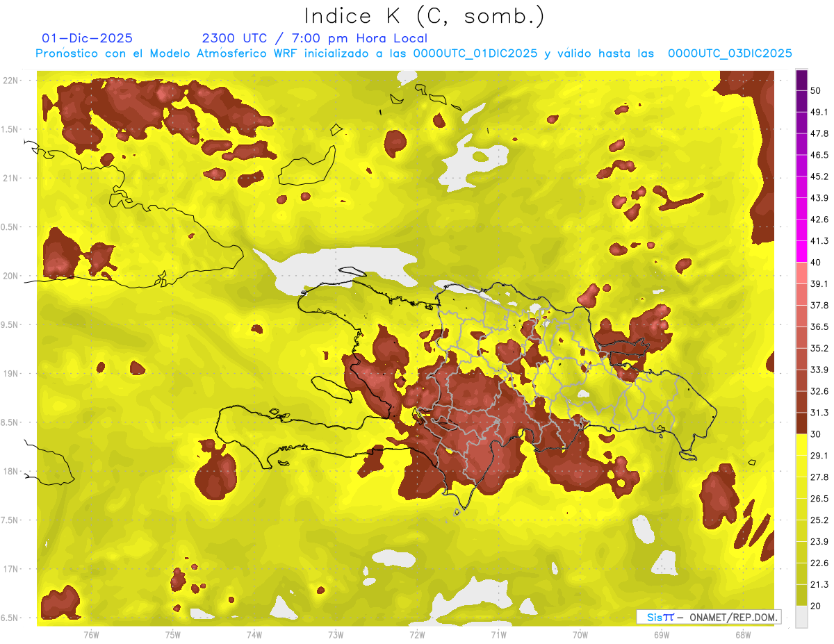The image size is (834, 644).
Task: Click the title 'Indice K (C, somb.)'
Action: click(424, 17)
